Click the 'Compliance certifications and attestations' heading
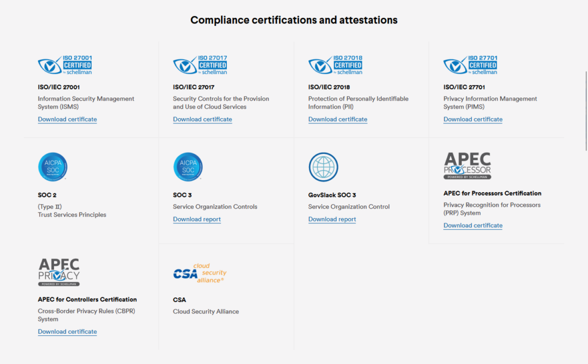Image resolution: width=588 pixels, height=364 pixels. tap(294, 20)
